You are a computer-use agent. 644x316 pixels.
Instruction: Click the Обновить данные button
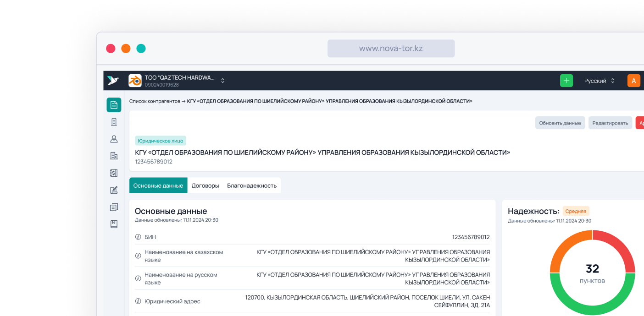click(560, 123)
